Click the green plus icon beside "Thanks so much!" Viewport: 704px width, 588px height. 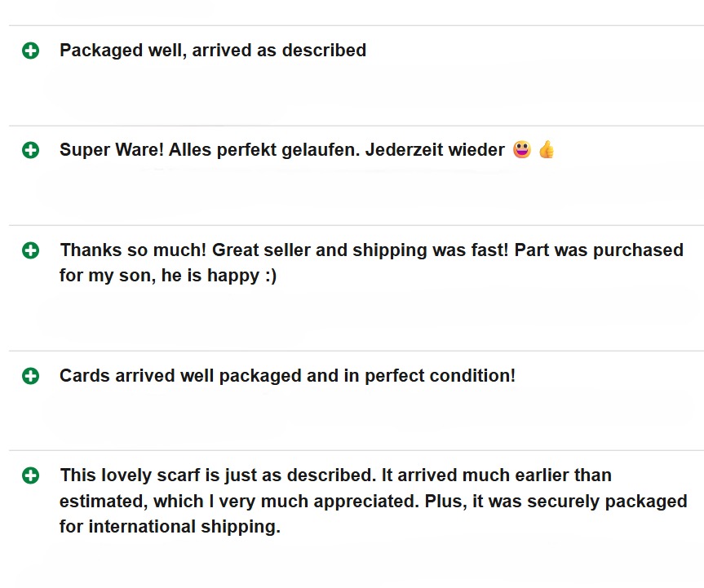click(30, 250)
